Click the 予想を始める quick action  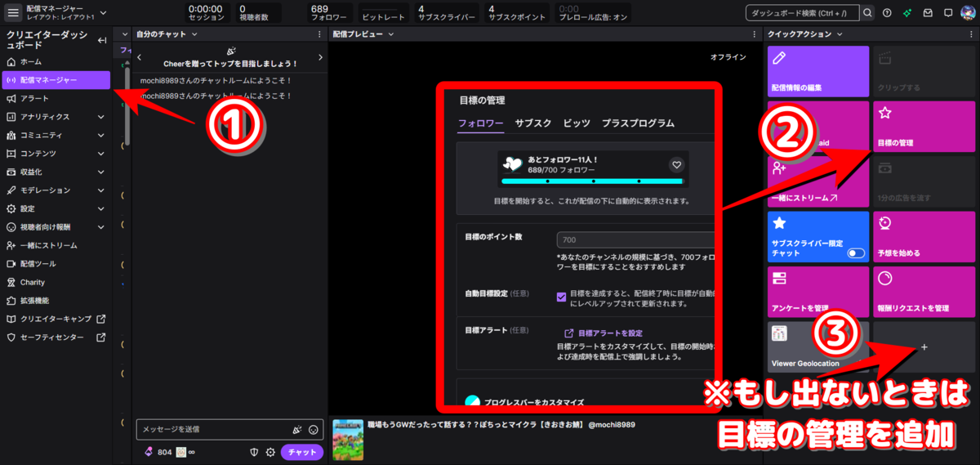click(924, 237)
